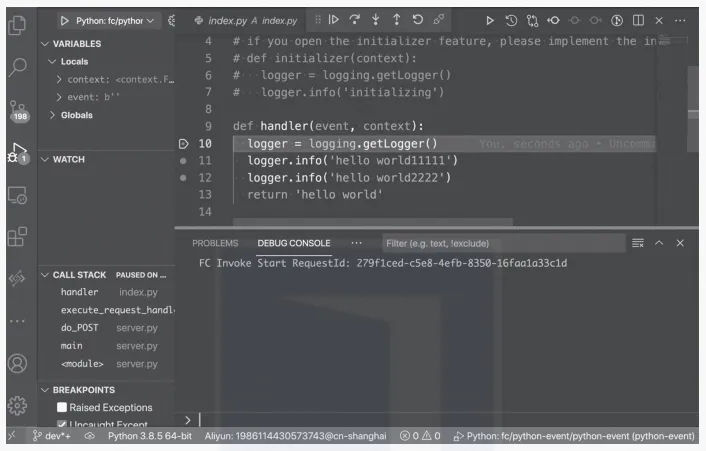Image resolution: width=706 pixels, height=451 pixels.
Task: Close the bottom panel
Action: click(680, 243)
